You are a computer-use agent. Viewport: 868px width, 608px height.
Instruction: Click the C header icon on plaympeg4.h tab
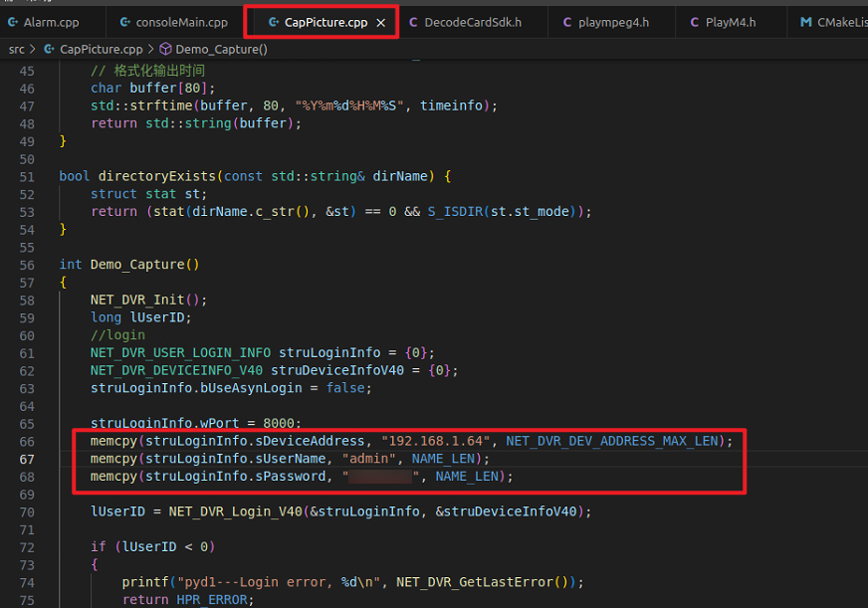pos(566,22)
